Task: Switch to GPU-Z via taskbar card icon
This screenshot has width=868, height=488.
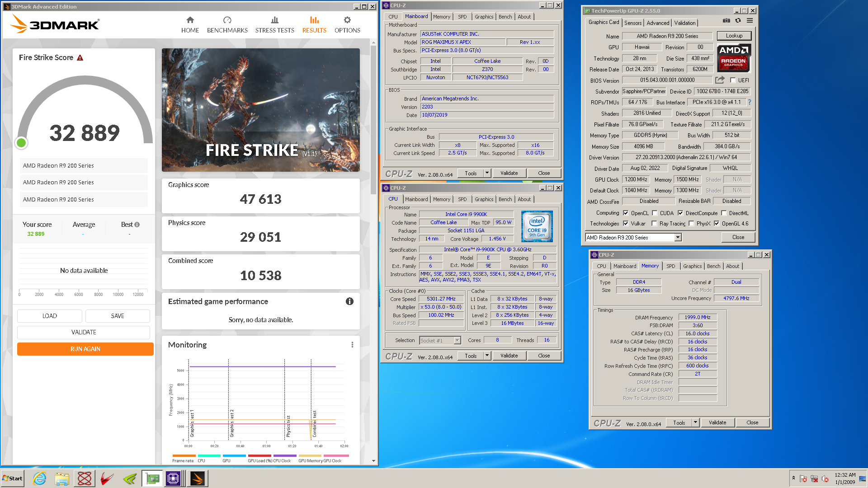Action: coord(152,479)
